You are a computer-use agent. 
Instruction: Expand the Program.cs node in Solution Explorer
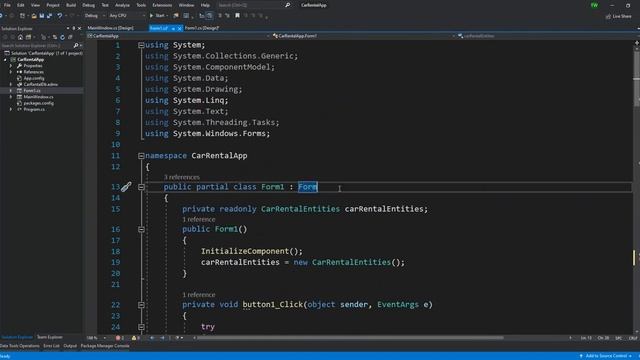pyautogui.click(x=11, y=109)
